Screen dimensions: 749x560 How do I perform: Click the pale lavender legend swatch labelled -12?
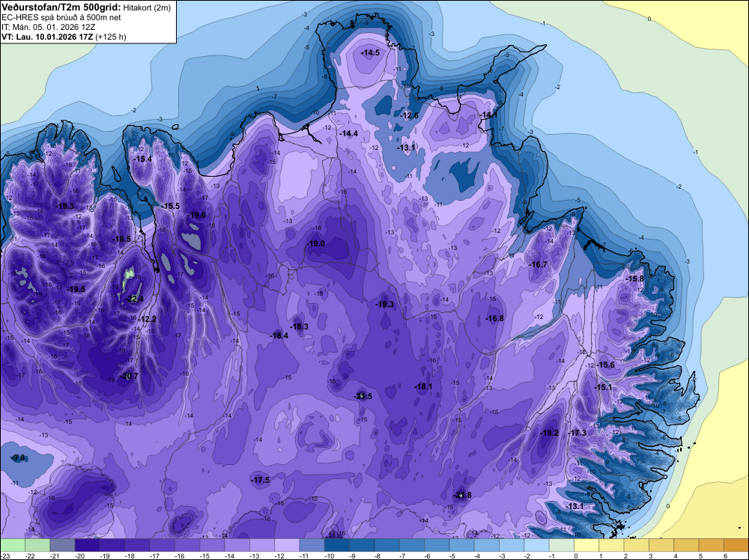pyautogui.click(x=287, y=545)
